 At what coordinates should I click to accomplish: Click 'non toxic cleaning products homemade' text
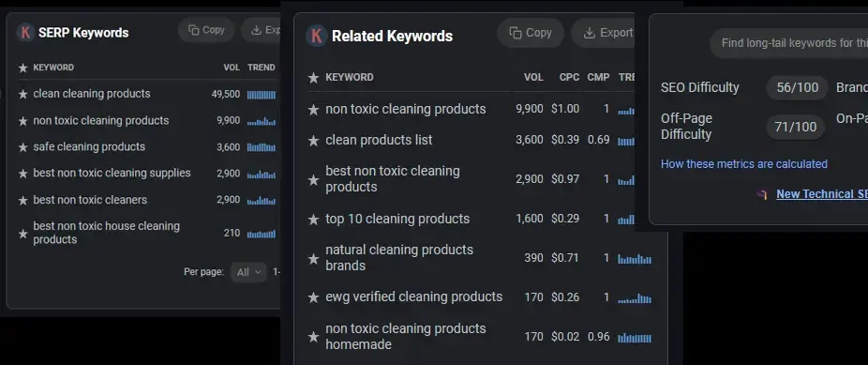tap(406, 336)
